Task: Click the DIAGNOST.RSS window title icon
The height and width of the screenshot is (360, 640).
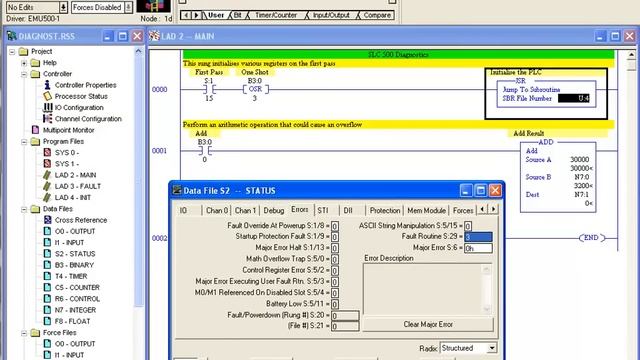Action: click(x=11, y=36)
